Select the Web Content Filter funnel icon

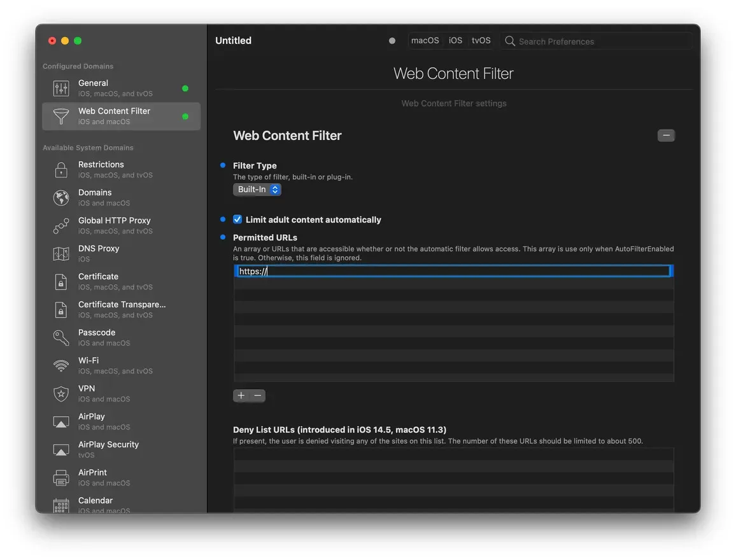[x=60, y=116]
